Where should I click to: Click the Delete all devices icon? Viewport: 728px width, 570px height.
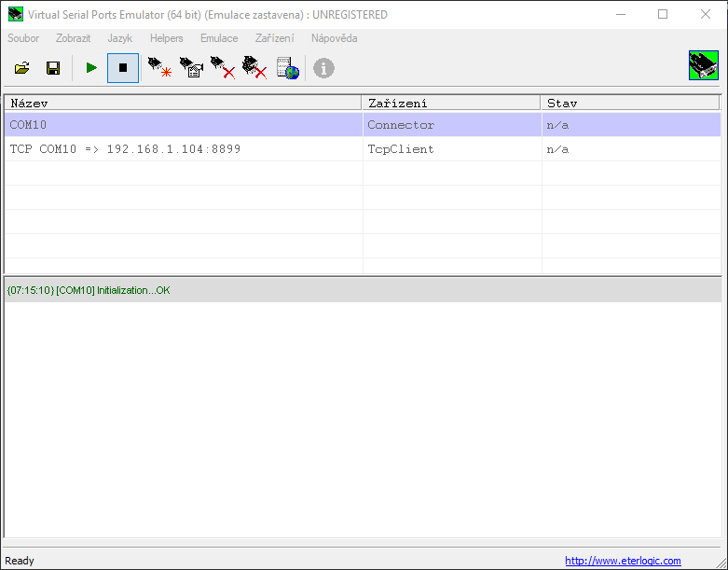254,68
